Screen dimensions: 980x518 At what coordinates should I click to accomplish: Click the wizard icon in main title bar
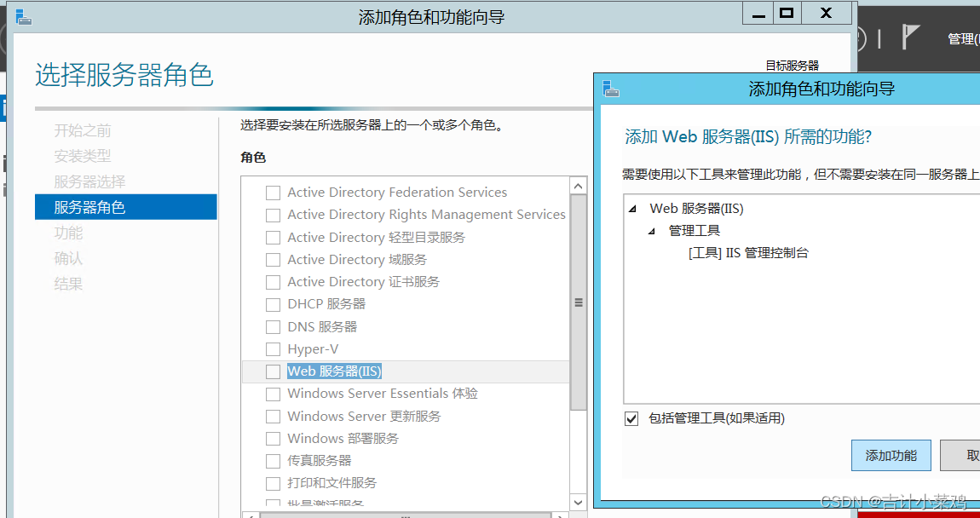[24, 17]
